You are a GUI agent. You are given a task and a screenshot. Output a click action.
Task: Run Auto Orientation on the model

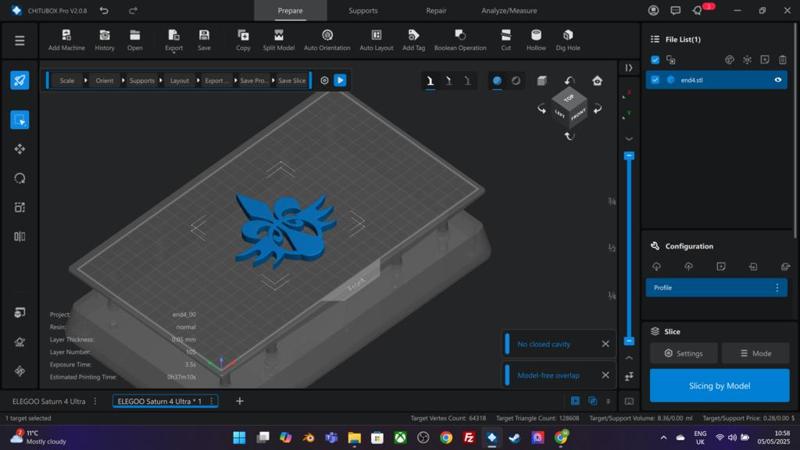tap(327, 40)
